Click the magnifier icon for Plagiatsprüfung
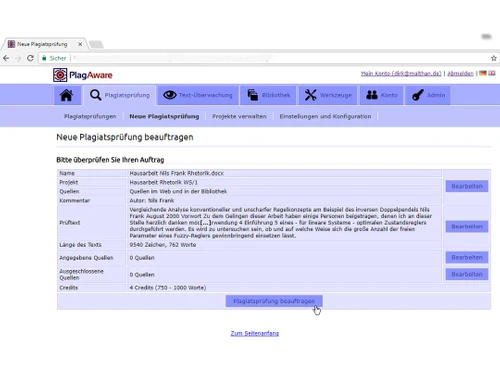The height and width of the screenshot is (375, 500). pos(95,95)
